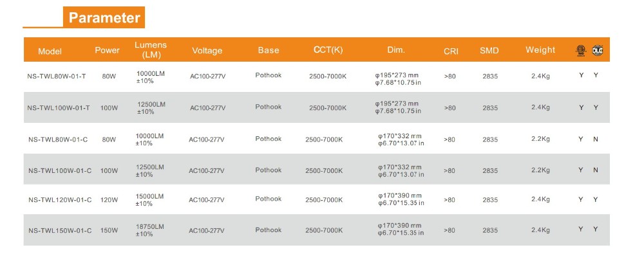Click model NS-TWL150W-01-C
Image resolution: width=644 pixels, height=254 pixels.
point(60,231)
